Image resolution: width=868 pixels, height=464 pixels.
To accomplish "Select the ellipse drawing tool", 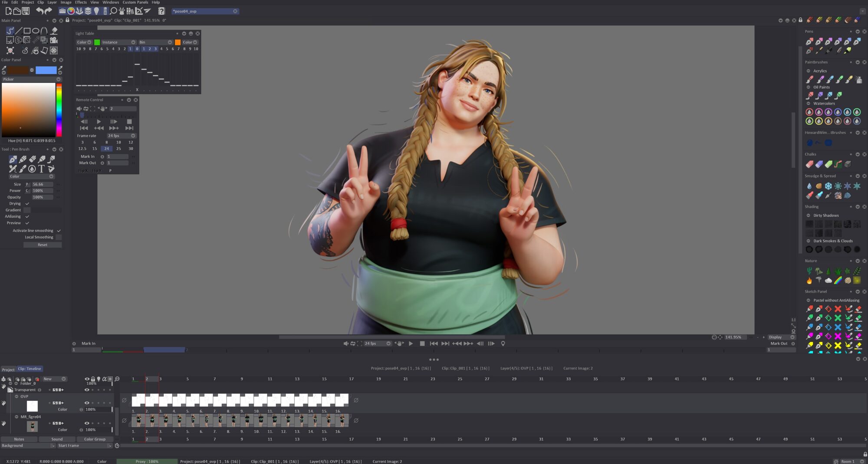I will (36, 31).
